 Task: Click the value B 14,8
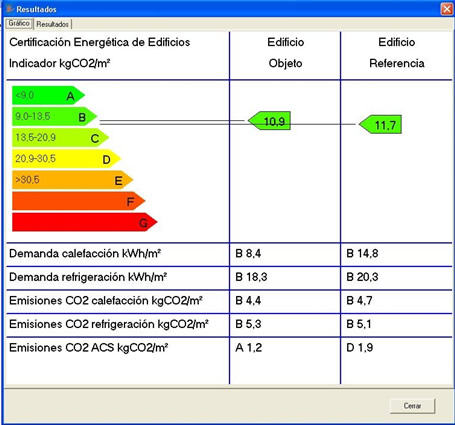pos(362,254)
